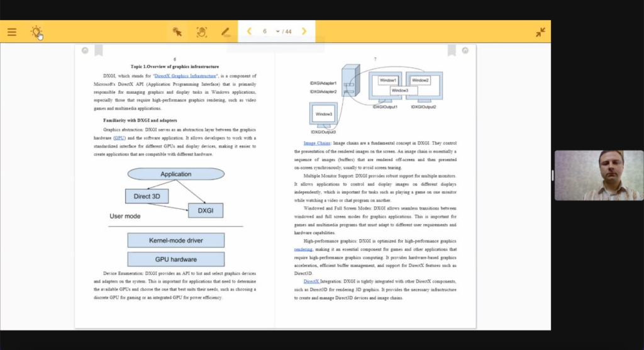The height and width of the screenshot is (350, 644).
Task: Open the hamburger menu
Action: click(x=11, y=31)
